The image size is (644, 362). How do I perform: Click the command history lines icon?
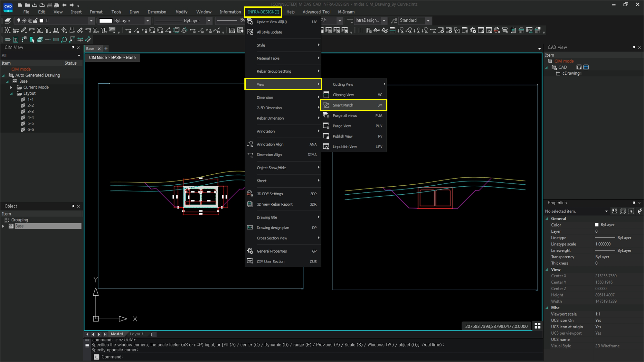pyautogui.click(x=87, y=346)
